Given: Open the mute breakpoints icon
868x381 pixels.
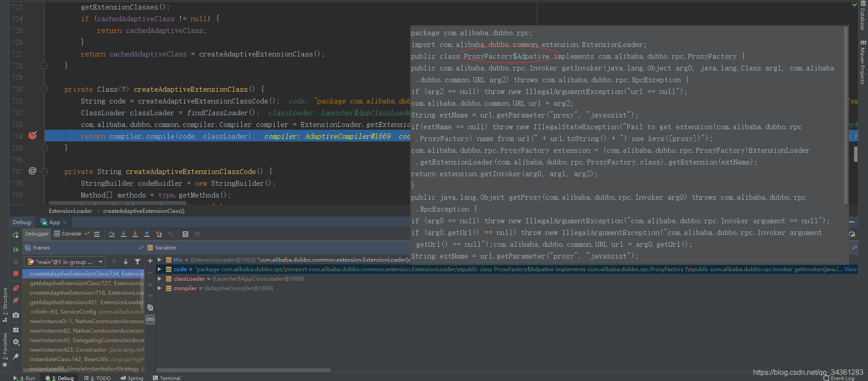Looking at the screenshot, I should pos(16,300).
